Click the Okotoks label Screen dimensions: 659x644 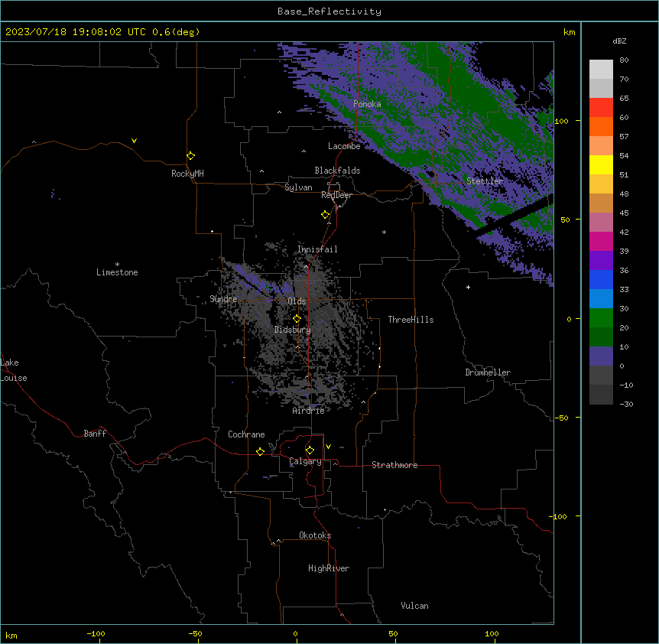[315, 535]
